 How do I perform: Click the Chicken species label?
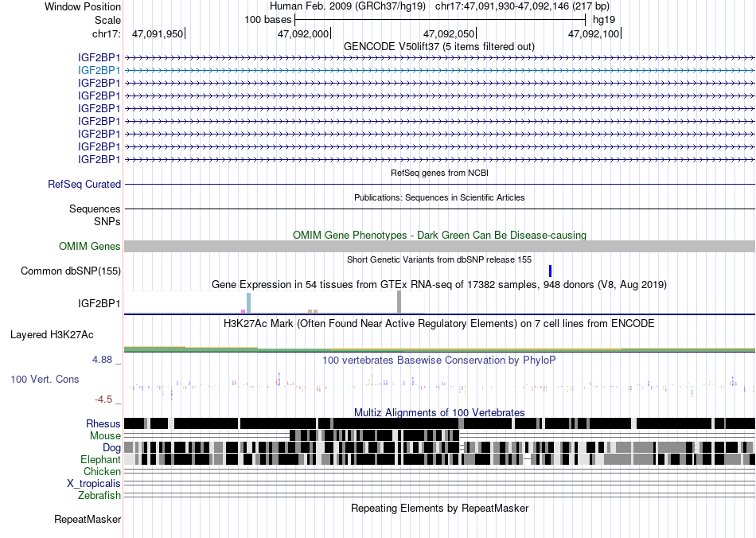coord(102,471)
